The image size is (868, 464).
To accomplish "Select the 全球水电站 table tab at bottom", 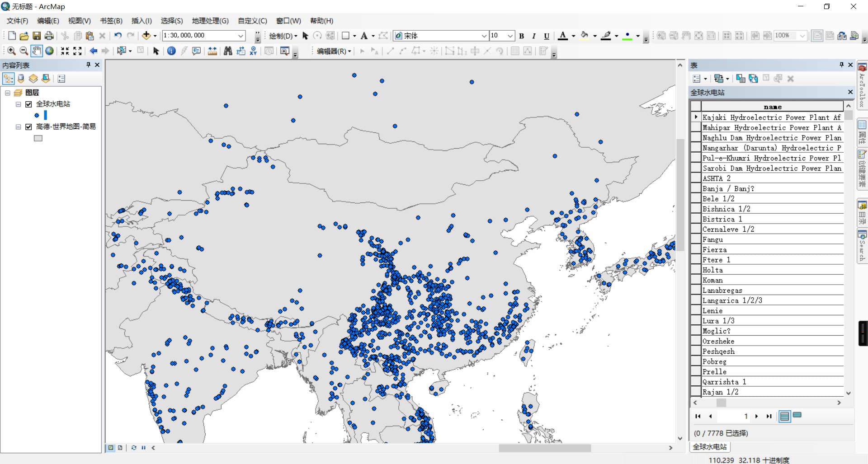I will (710, 447).
